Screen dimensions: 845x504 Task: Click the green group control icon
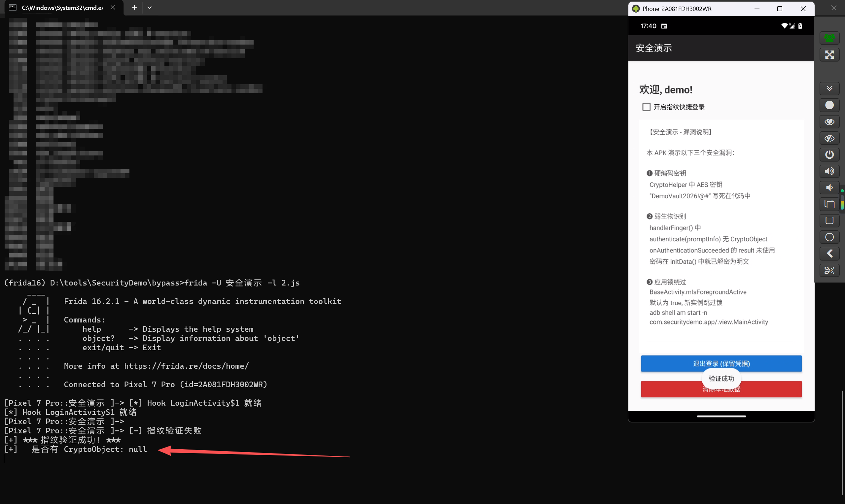pyautogui.click(x=829, y=38)
